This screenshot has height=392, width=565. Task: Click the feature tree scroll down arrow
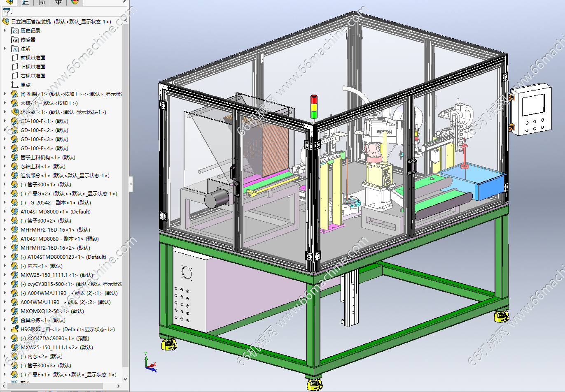pyautogui.click(x=126, y=379)
